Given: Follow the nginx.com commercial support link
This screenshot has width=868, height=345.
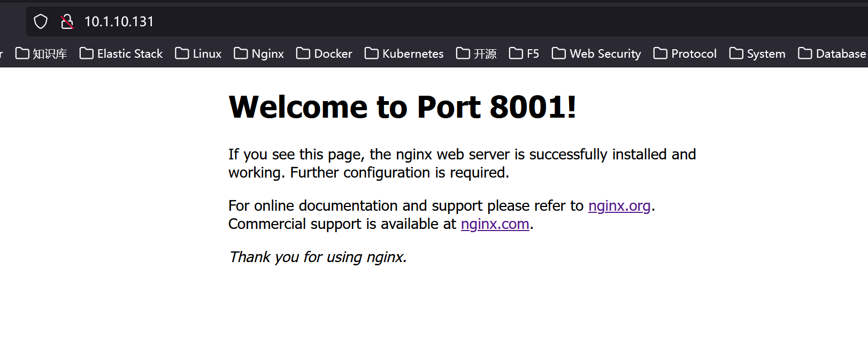Looking at the screenshot, I should [x=495, y=224].
